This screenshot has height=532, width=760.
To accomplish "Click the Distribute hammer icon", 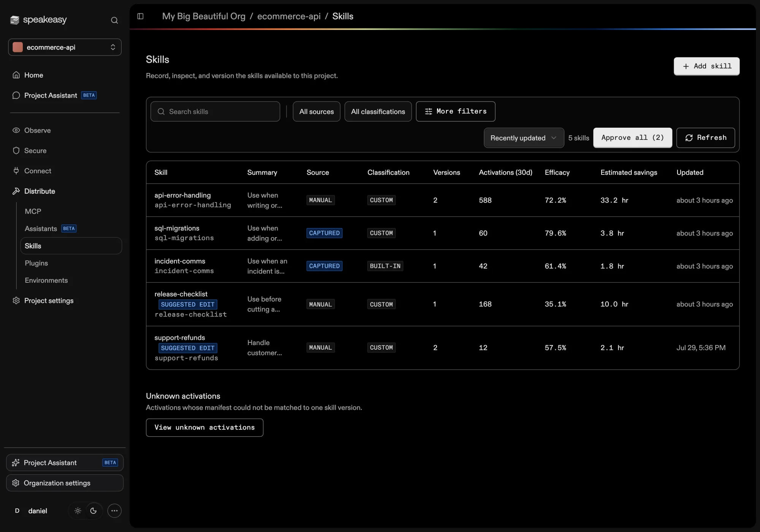I will (16, 191).
